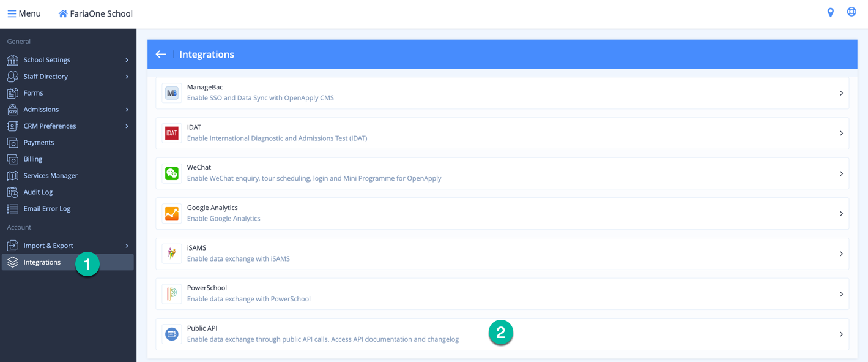
Task: Open the ManageBac integration title
Action: [205, 87]
